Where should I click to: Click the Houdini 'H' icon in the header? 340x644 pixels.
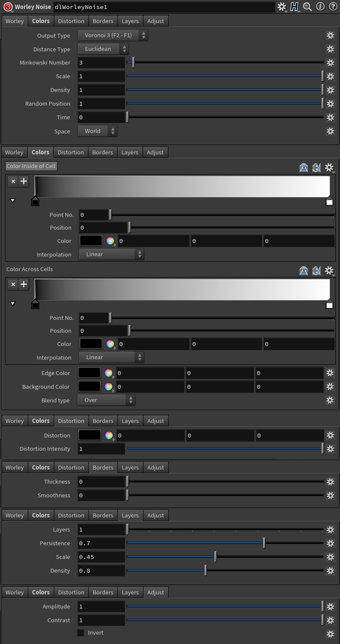(x=294, y=7)
